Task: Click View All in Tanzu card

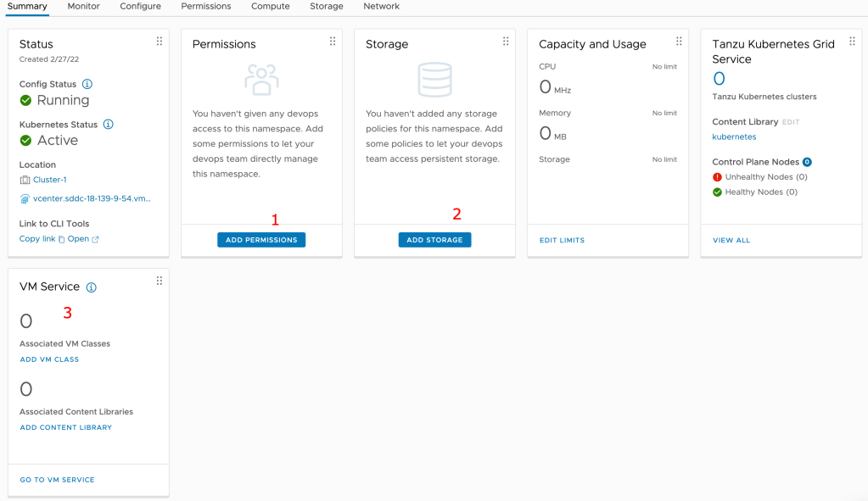Action: 731,241
